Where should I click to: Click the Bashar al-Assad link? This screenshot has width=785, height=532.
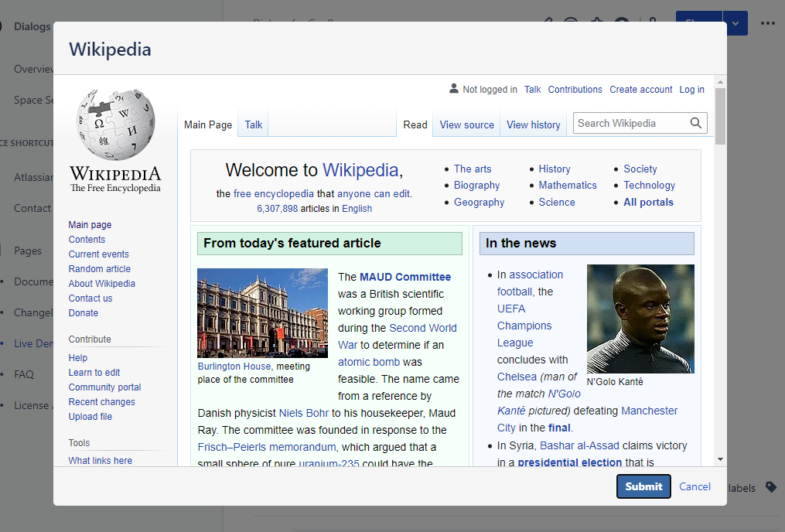(x=579, y=445)
